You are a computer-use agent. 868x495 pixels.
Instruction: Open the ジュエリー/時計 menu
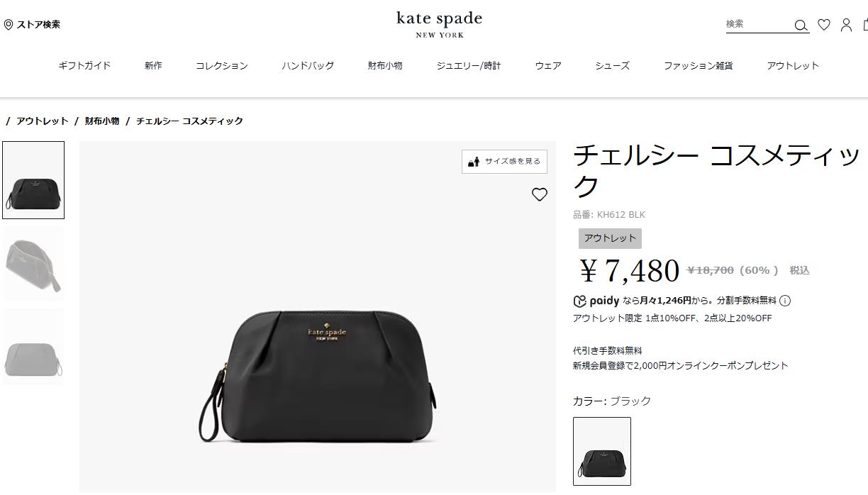(468, 66)
